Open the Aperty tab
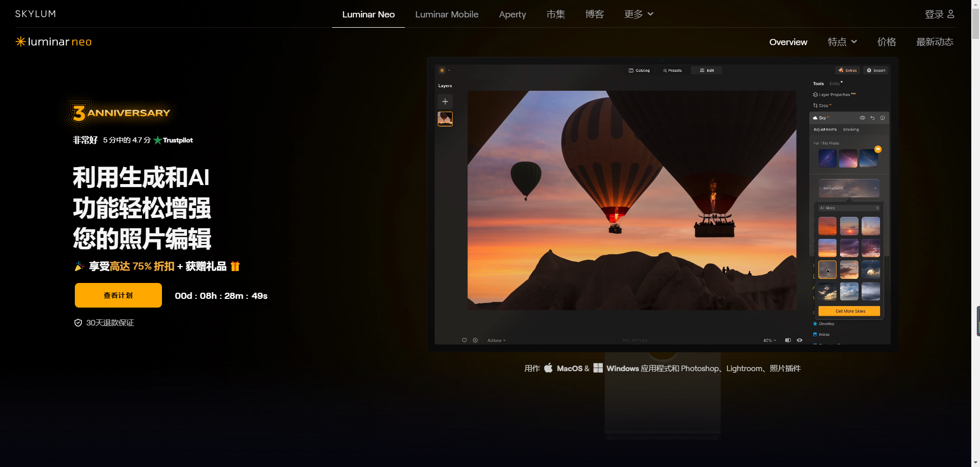The width and height of the screenshot is (980, 467). [x=513, y=14]
